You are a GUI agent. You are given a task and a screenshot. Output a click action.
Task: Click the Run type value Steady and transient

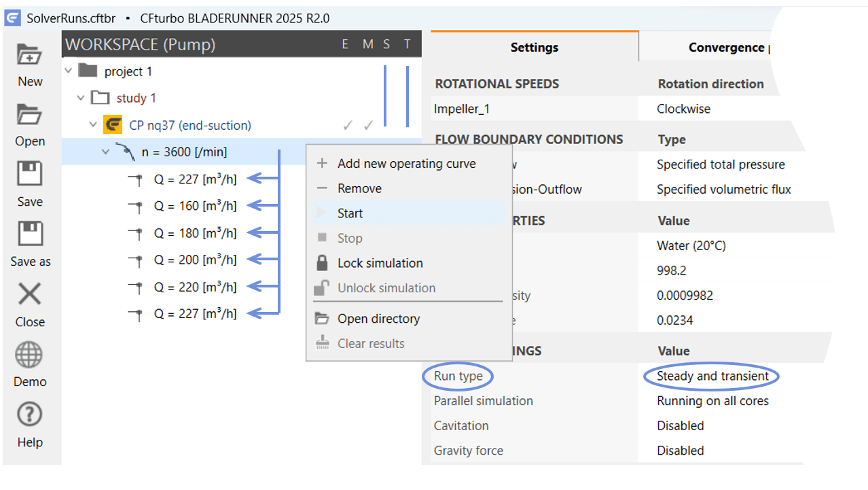(x=713, y=376)
